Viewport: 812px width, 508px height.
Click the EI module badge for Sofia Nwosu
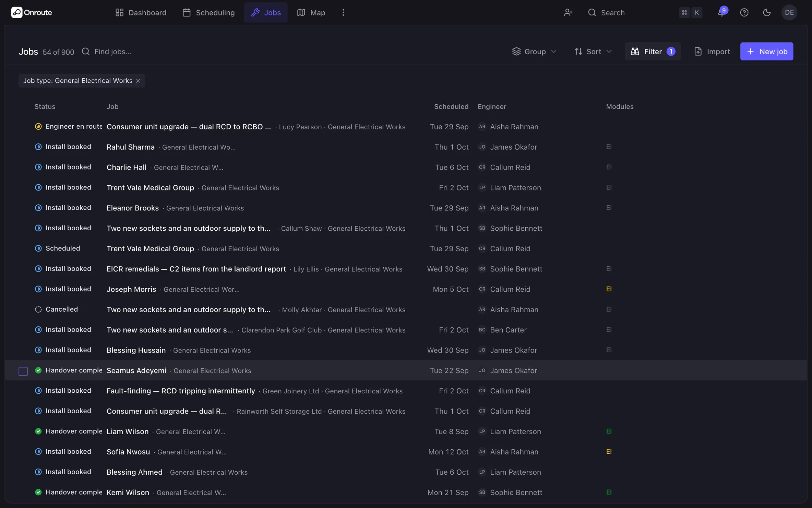pos(609,451)
